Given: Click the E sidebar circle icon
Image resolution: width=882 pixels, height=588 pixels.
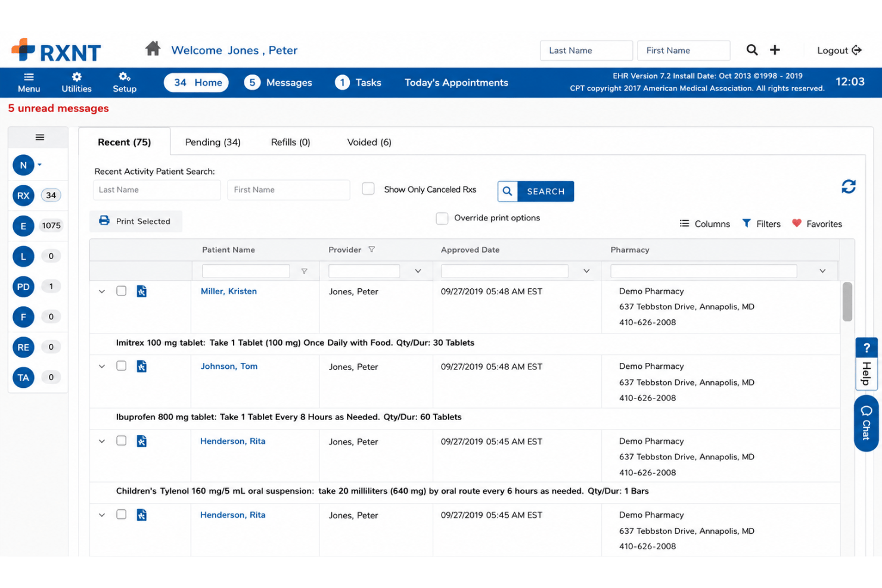Looking at the screenshot, I should (x=23, y=226).
